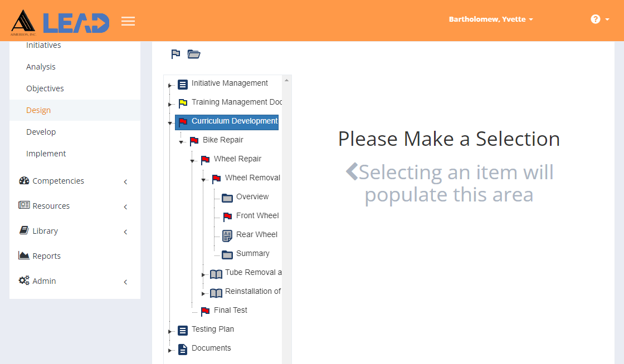This screenshot has height=364, width=624.
Task: Select Testing Plan tree label
Action: point(212,329)
